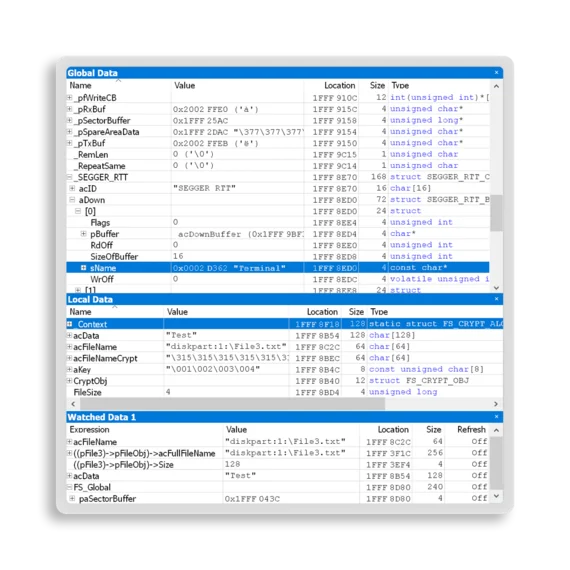This screenshot has width=570, height=570.
Task: Collapse the _SEGGER_RTT struct
Action: 70,177
